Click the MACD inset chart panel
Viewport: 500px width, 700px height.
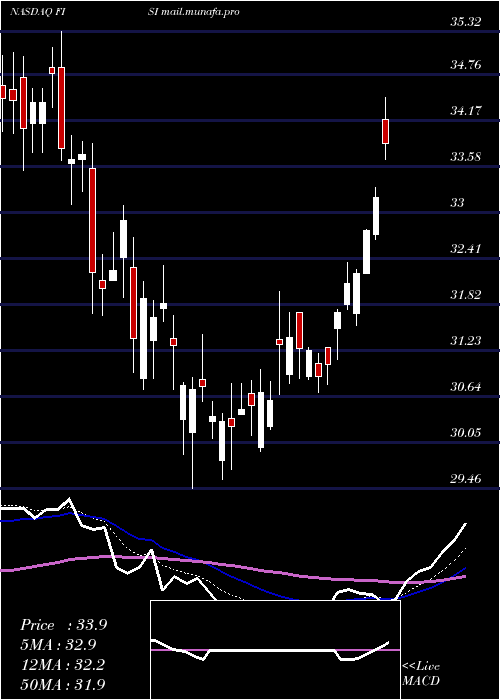[275, 650]
